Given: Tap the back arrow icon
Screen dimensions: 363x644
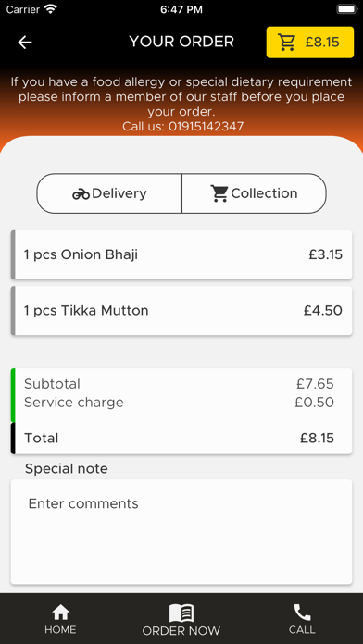Looking at the screenshot, I should tap(25, 43).
